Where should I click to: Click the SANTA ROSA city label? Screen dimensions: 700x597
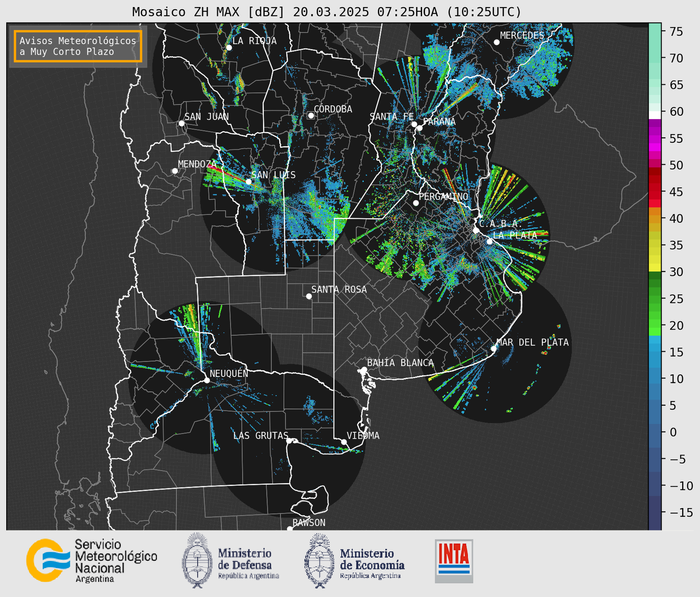(339, 289)
